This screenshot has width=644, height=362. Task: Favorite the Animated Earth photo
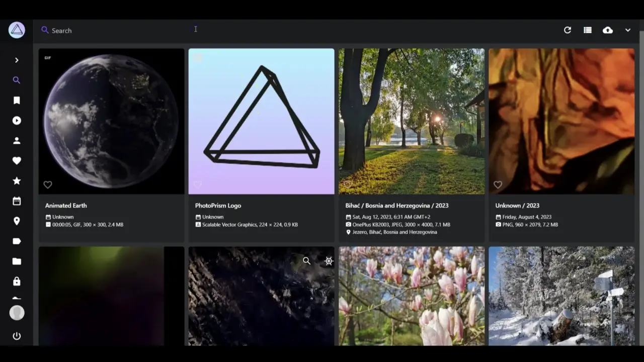[48, 185]
